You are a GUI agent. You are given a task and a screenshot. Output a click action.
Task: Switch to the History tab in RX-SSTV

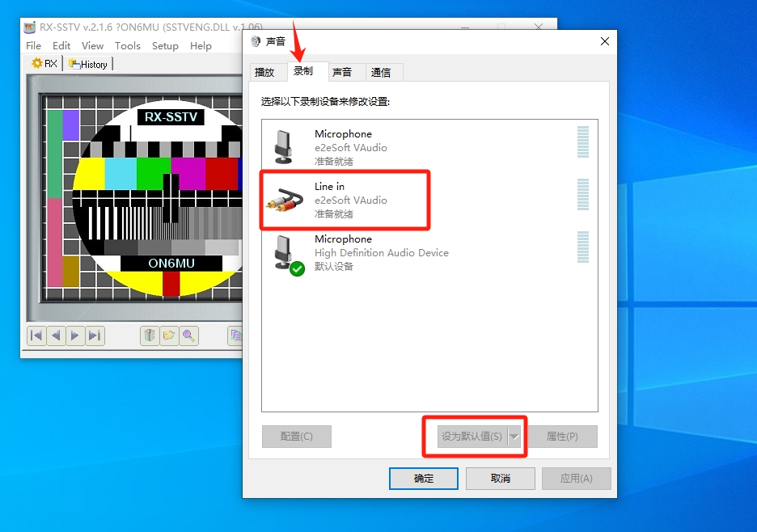(88, 64)
